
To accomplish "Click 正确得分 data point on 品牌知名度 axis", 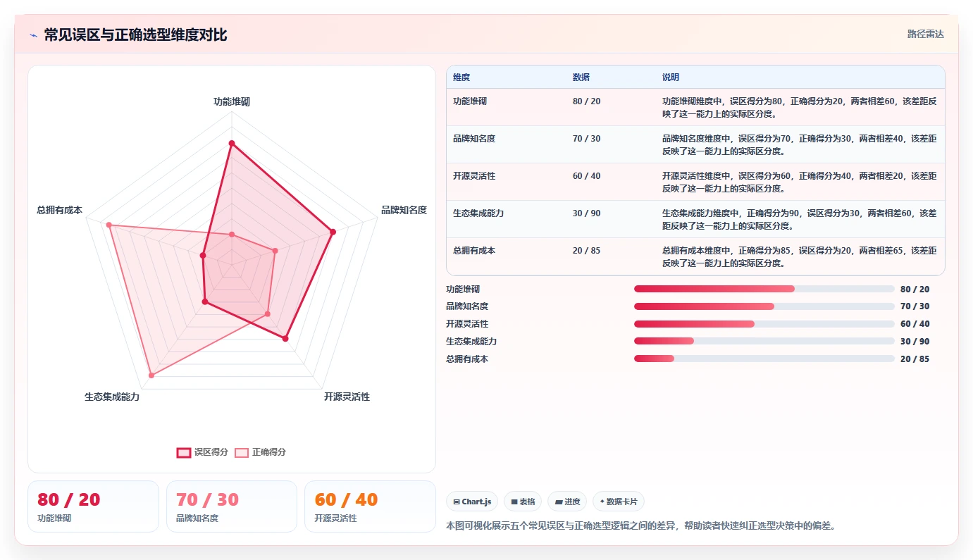I will pyautogui.click(x=275, y=250).
